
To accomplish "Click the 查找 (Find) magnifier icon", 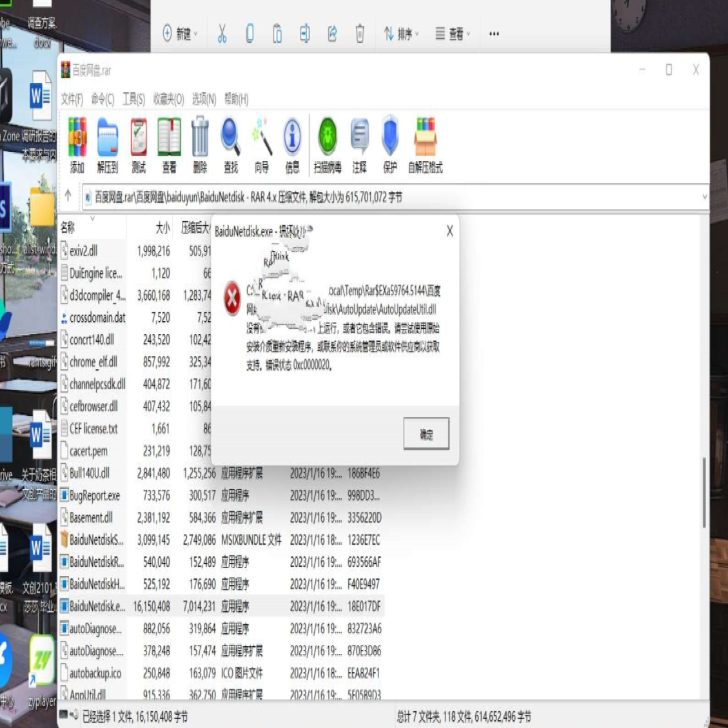I will point(230,145).
